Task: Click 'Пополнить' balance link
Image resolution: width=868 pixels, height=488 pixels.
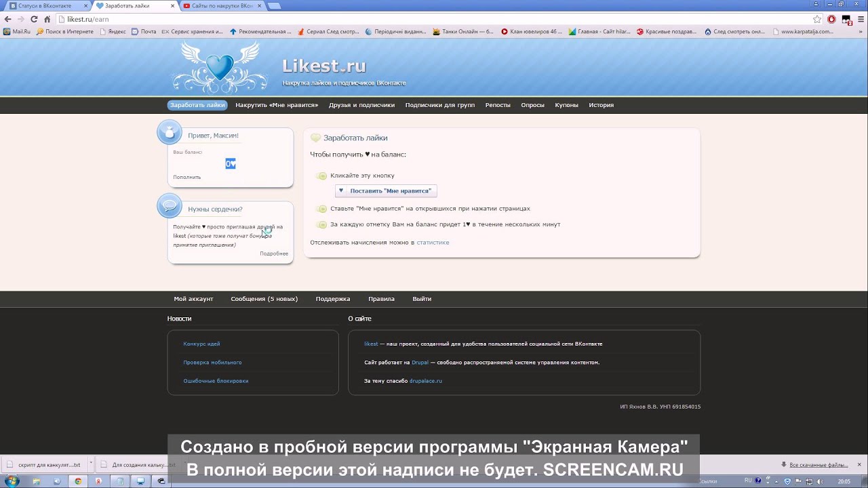Action: coord(186,177)
